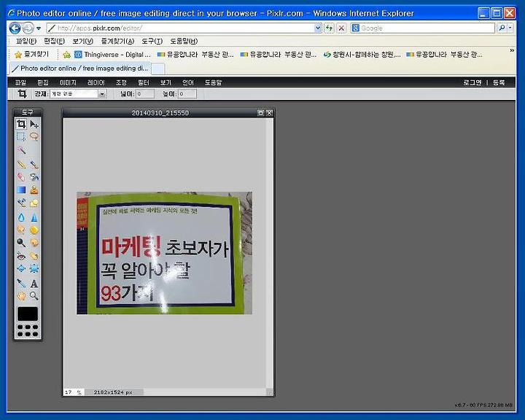The width and height of the screenshot is (525, 420).
Task: Open the Pixlr 편집 menu
Action: click(x=43, y=82)
